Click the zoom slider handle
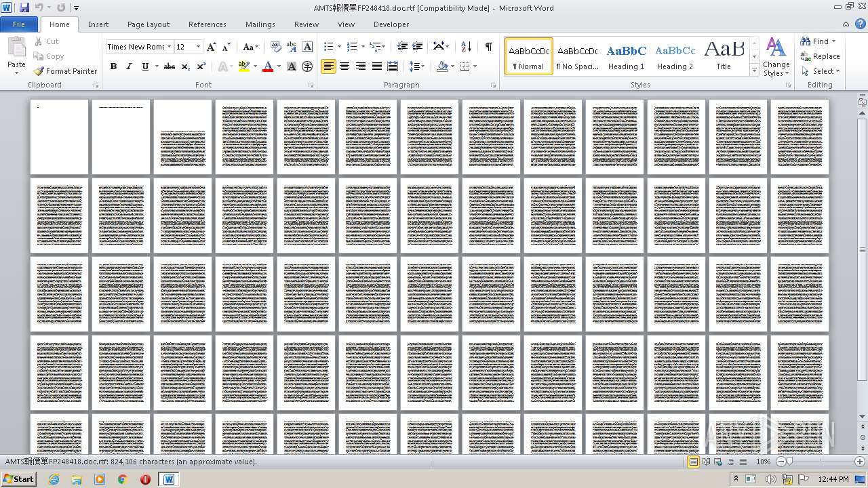This screenshot has width=868, height=488. click(x=789, y=462)
